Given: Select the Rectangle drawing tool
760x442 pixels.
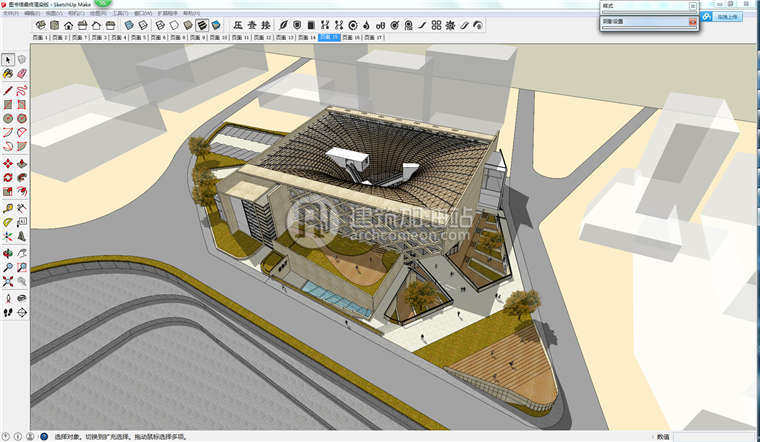Looking at the screenshot, I should click(8, 105).
